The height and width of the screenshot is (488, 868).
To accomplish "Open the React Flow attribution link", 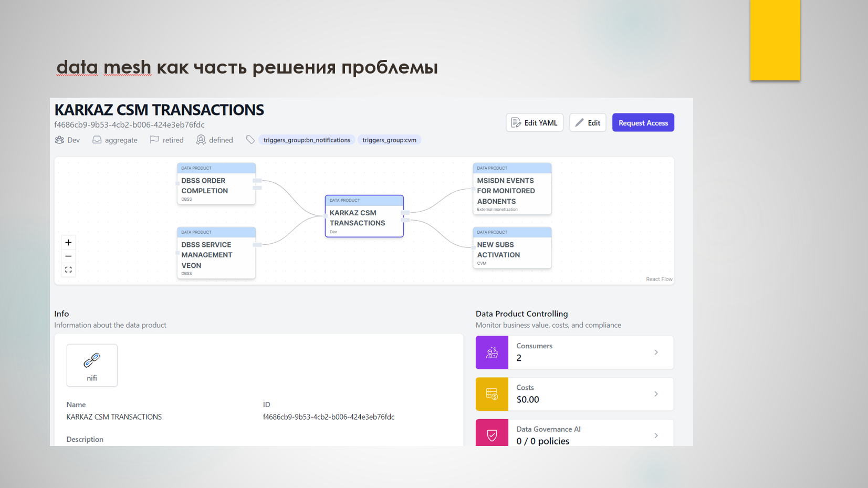I will click(x=659, y=279).
